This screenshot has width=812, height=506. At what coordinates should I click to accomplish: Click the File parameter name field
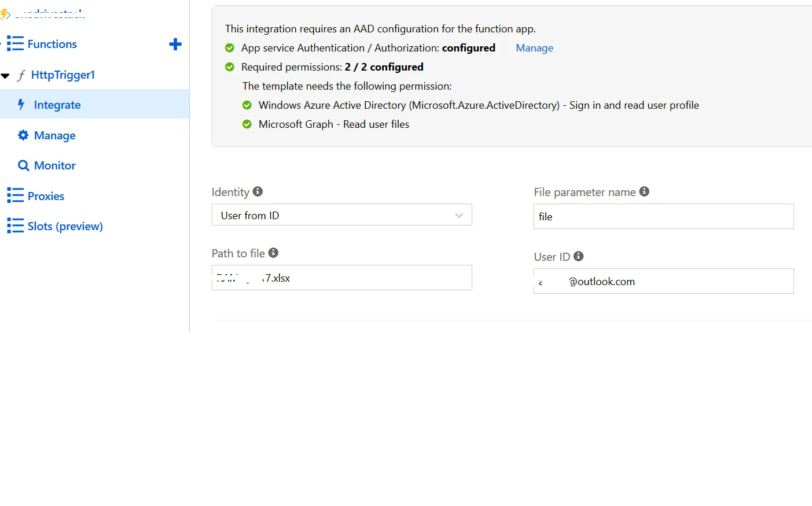(x=663, y=217)
